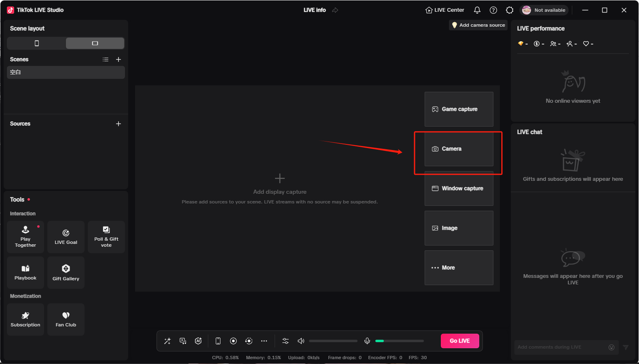Click the CPU: 0.58% status text
Viewport: 639px width, 364px height.
pyautogui.click(x=225, y=358)
